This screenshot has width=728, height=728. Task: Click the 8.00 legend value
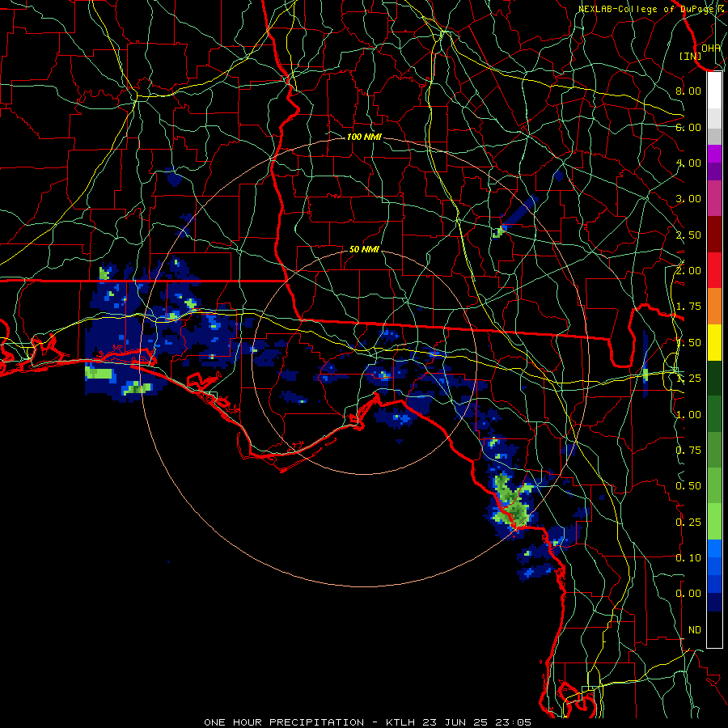688,91
